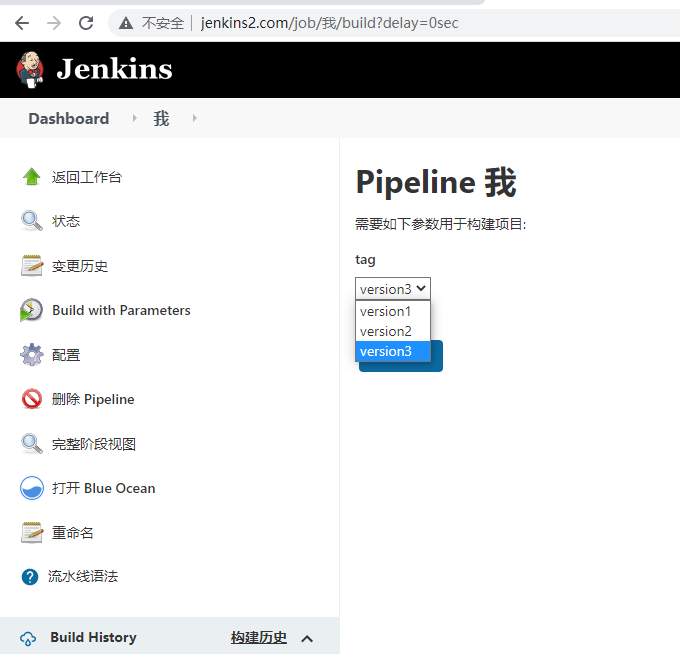
Task: Choose version2 from the tag list
Action: coord(392,331)
